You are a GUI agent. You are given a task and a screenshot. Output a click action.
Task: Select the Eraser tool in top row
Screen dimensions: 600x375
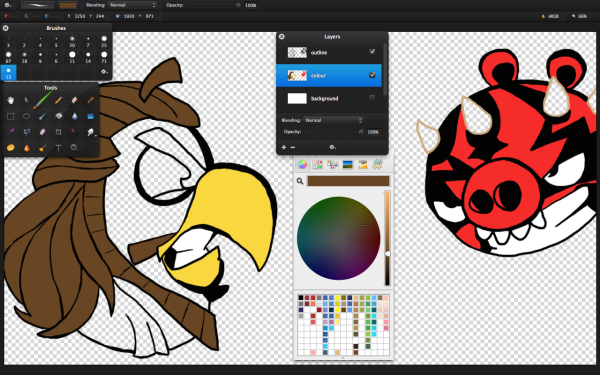point(75,100)
